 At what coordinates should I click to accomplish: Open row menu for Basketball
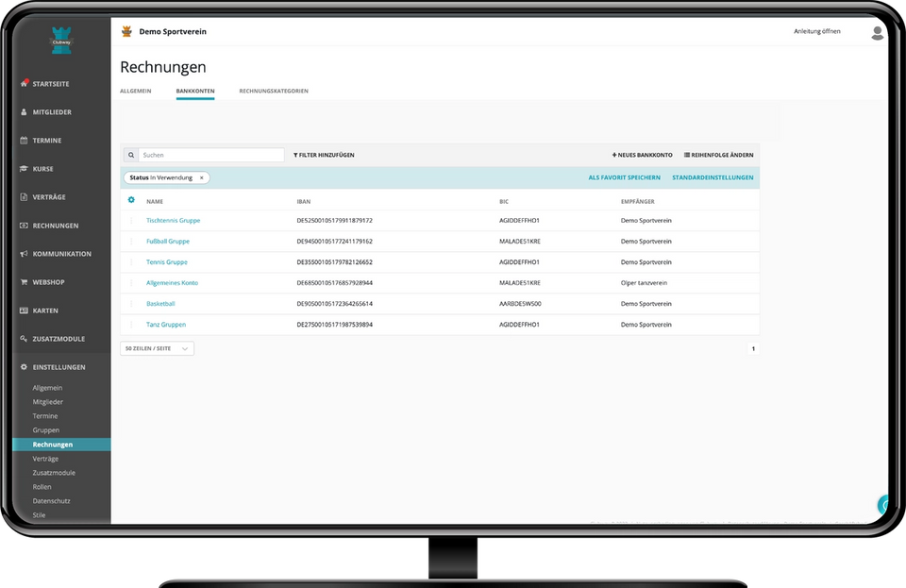coord(131,304)
